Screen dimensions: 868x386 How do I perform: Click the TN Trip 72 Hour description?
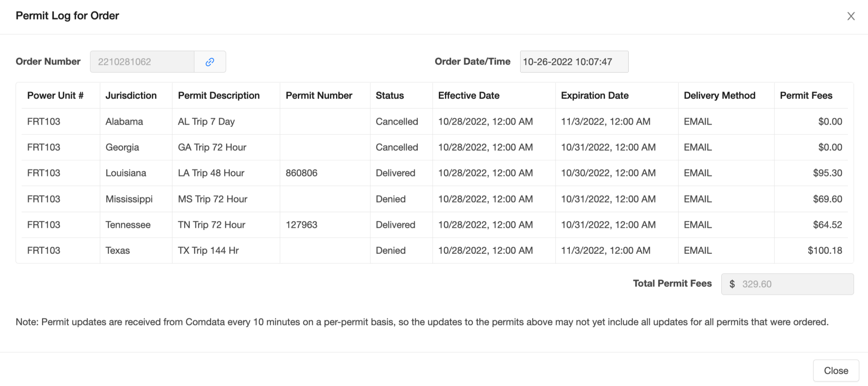[211, 225]
